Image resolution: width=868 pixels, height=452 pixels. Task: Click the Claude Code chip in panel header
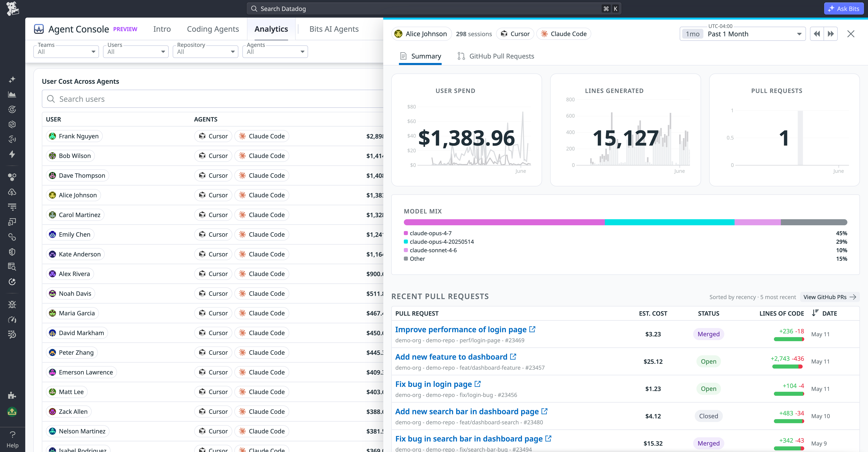coord(564,34)
